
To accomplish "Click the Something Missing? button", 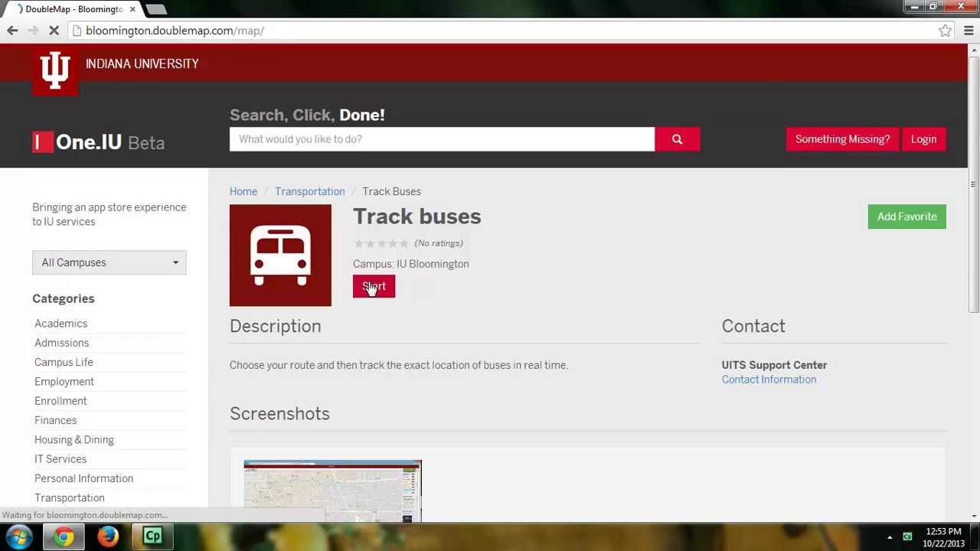I will pos(842,139).
